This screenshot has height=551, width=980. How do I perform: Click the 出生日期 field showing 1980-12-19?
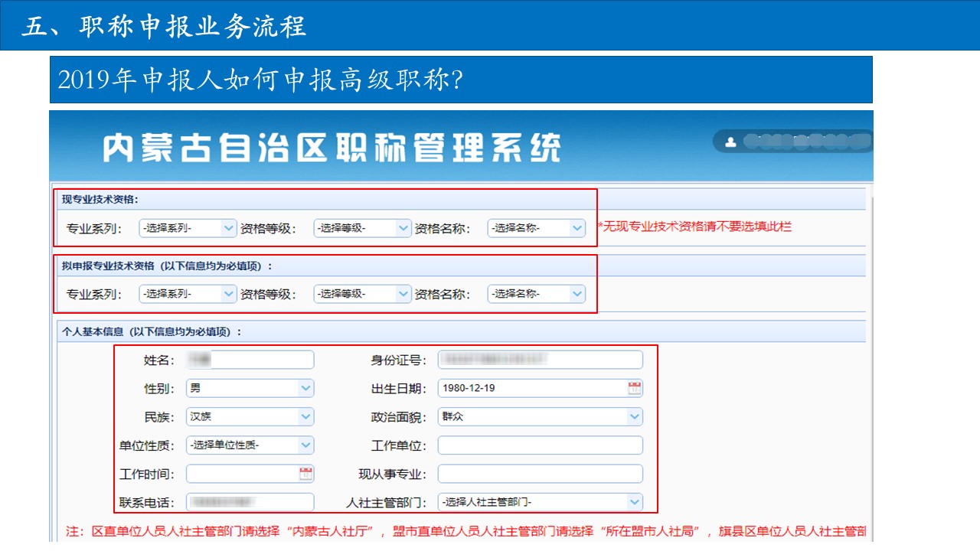coord(528,388)
